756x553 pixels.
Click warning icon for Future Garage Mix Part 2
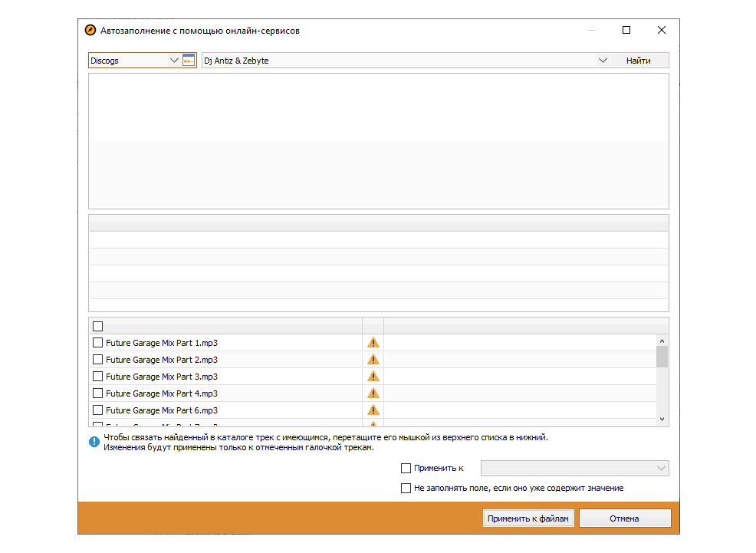[373, 360]
